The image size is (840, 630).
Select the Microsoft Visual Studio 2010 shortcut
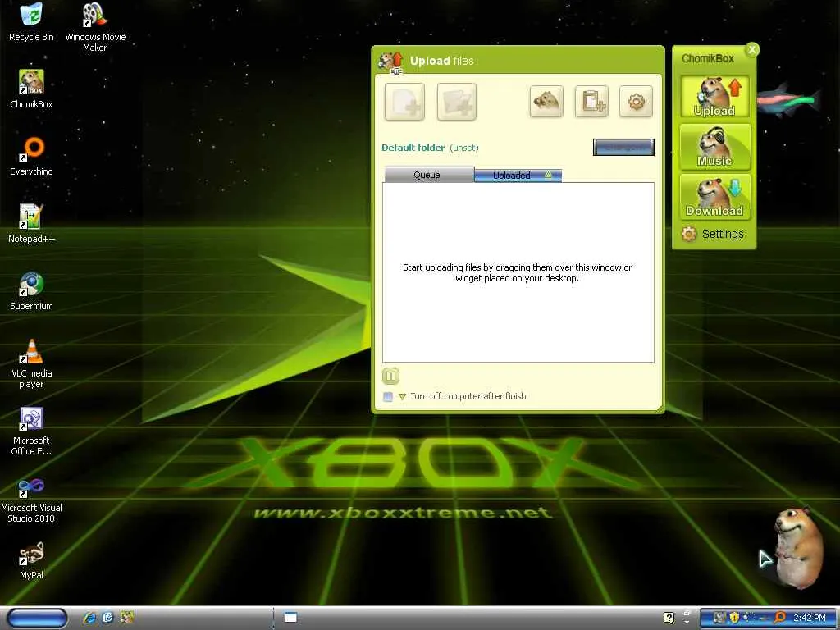31,499
